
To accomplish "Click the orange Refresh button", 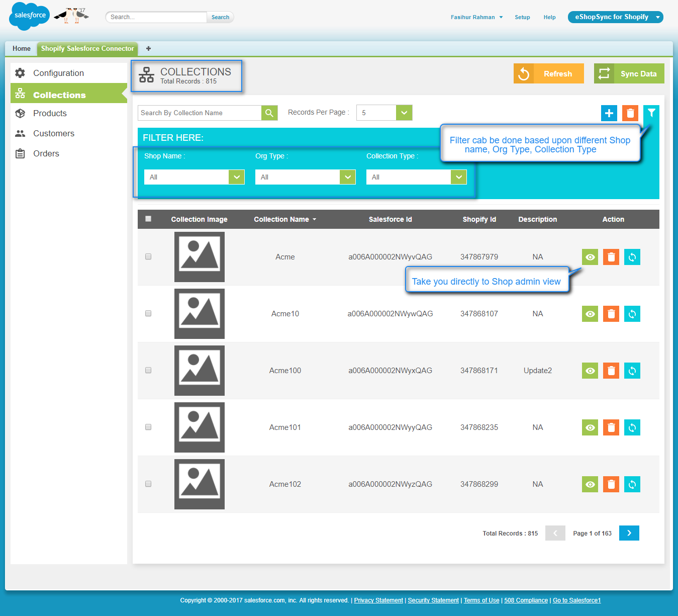I will (549, 73).
